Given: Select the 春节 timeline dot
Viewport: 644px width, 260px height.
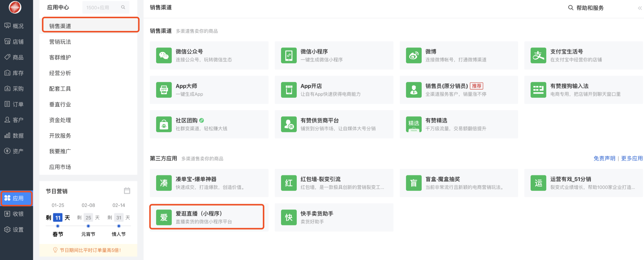Looking at the screenshot, I should (x=58, y=226).
